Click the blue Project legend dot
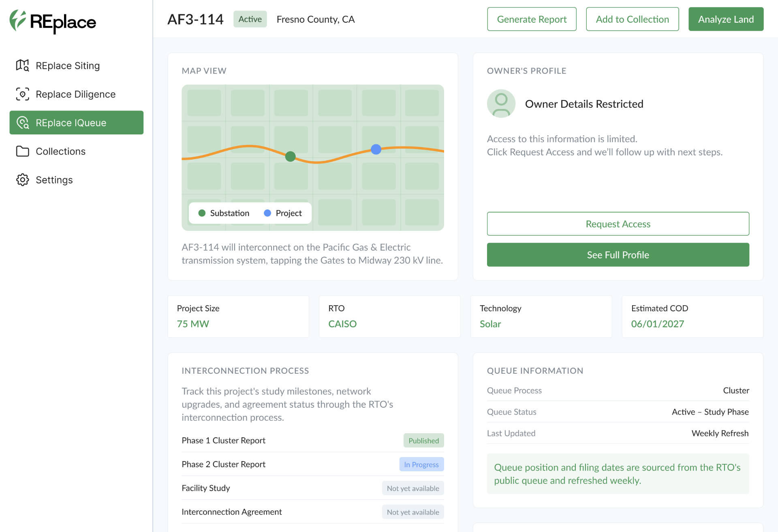778x532 pixels. pyautogui.click(x=267, y=213)
